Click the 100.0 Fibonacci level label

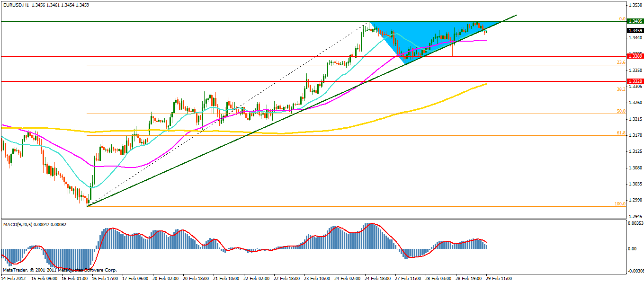coord(620,204)
